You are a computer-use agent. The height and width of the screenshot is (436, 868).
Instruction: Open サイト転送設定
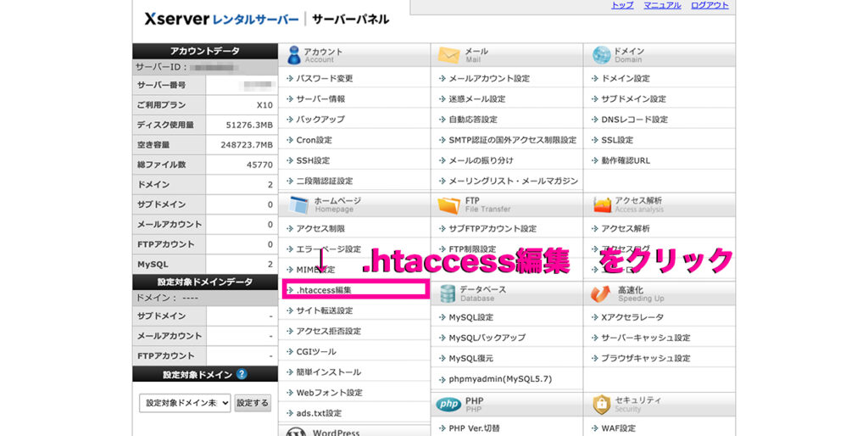tap(324, 310)
